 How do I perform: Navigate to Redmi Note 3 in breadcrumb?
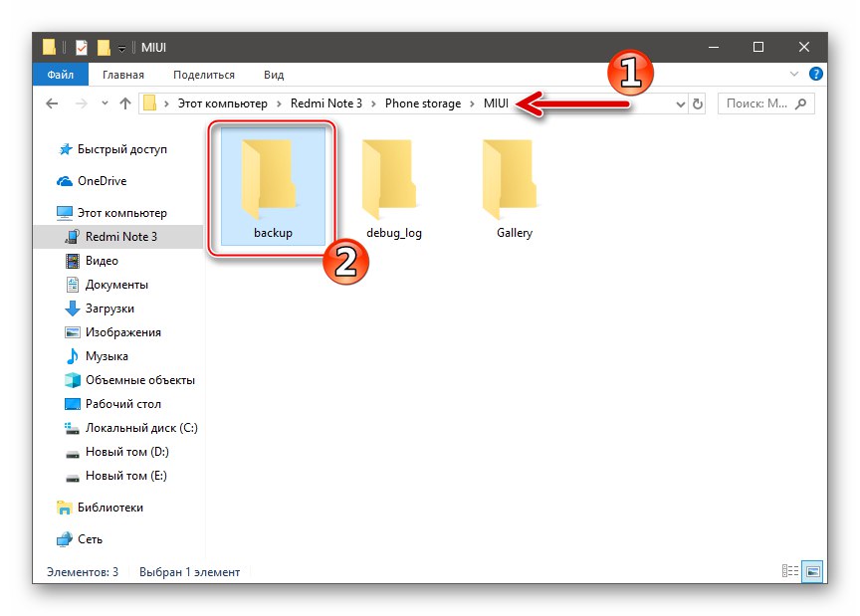[x=326, y=103]
